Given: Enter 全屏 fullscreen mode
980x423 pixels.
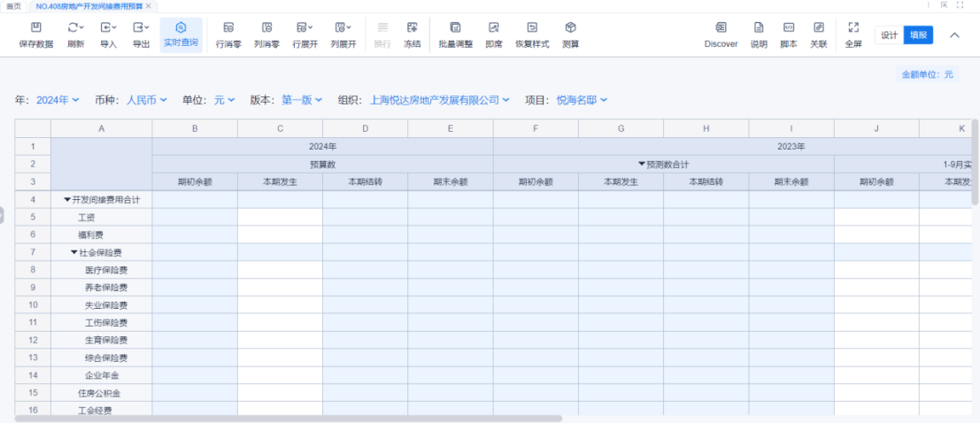Looking at the screenshot, I should click(853, 28).
